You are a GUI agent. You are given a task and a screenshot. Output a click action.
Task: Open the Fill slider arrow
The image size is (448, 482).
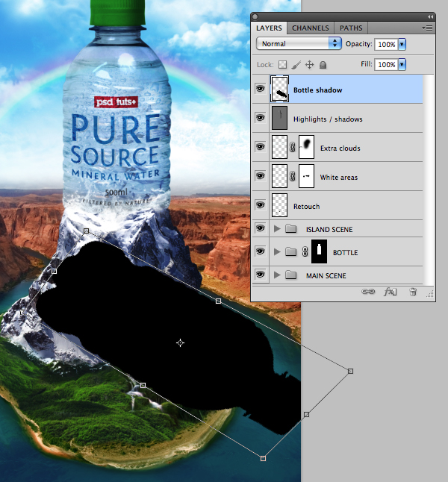(402, 65)
